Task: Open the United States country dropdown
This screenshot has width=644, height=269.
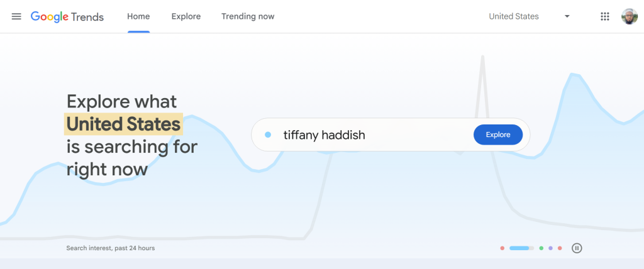Action: click(x=514, y=16)
